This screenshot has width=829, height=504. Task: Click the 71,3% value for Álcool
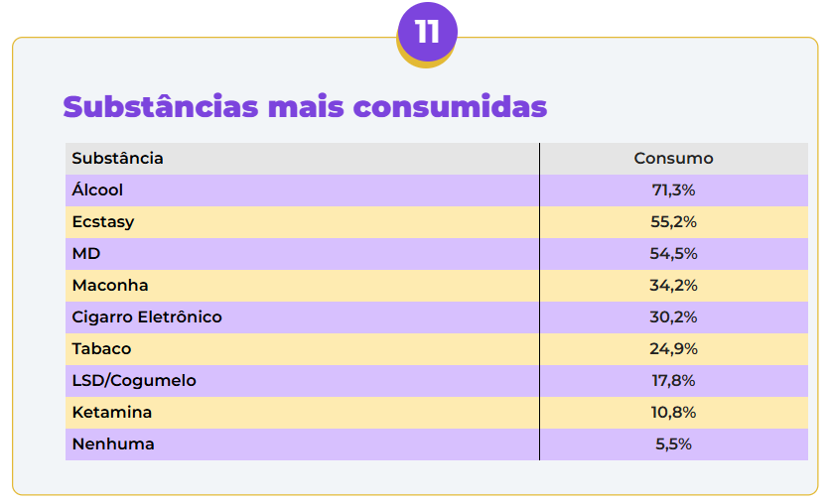point(673,190)
